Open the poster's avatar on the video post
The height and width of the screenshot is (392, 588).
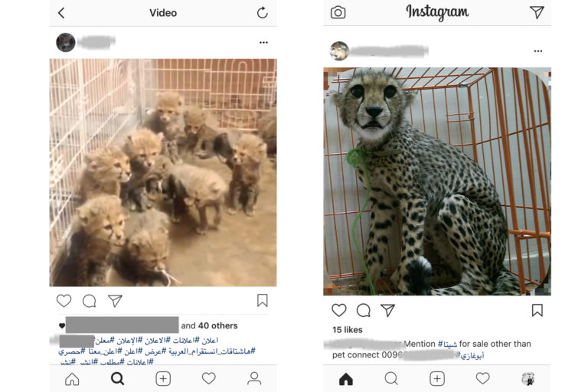66,42
